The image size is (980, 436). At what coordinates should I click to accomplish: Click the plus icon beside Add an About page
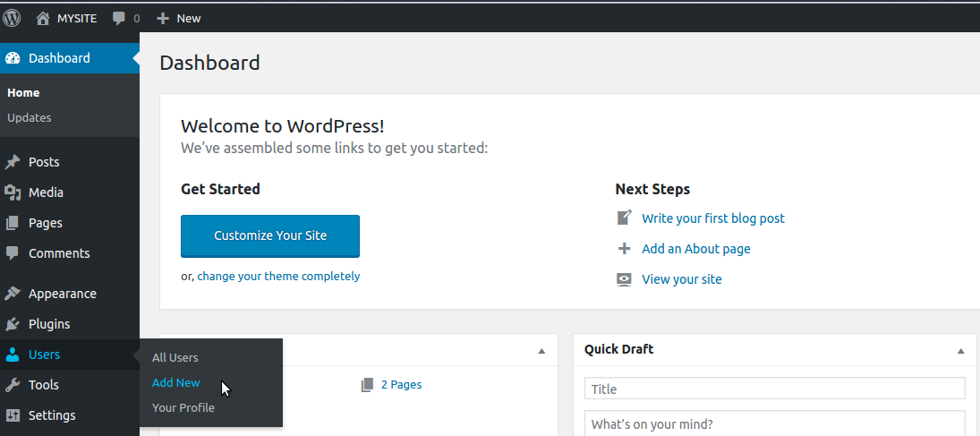click(624, 248)
